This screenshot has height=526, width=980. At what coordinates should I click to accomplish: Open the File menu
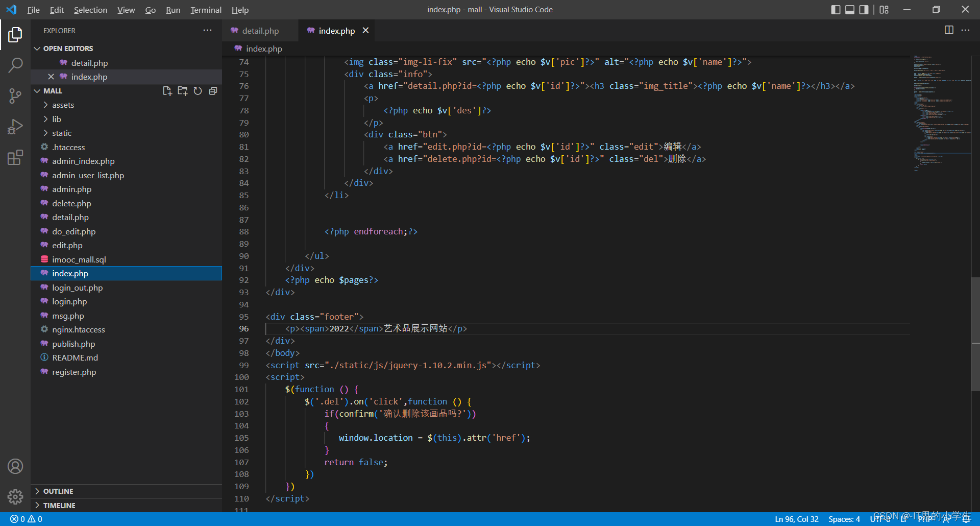pos(33,10)
